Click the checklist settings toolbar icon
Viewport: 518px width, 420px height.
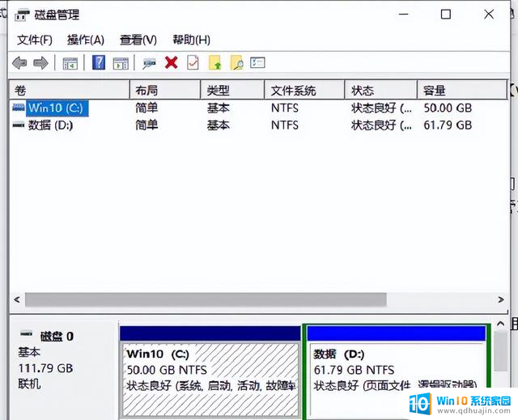[x=257, y=62]
